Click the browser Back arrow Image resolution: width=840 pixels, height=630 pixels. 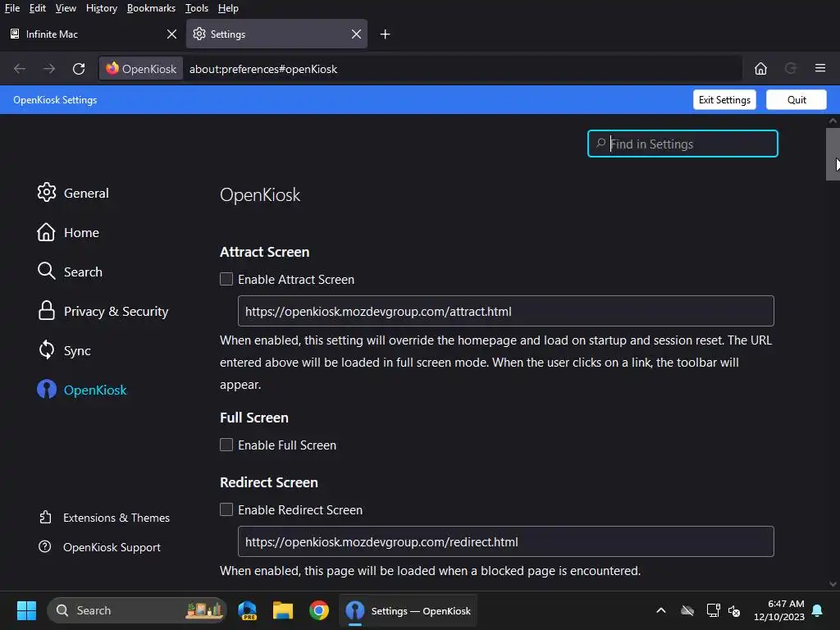pos(20,69)
